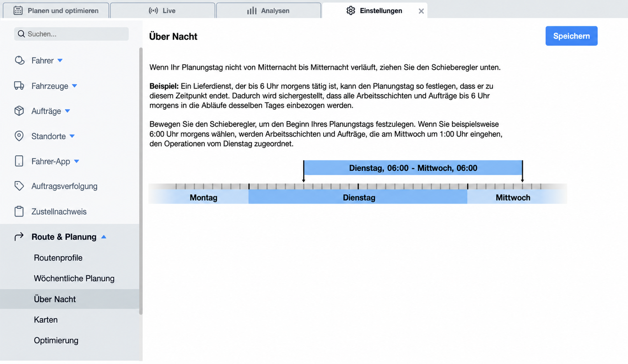628x364 pixels.
Task: Open Zustellnachweis settings
Action: [59, 212]
